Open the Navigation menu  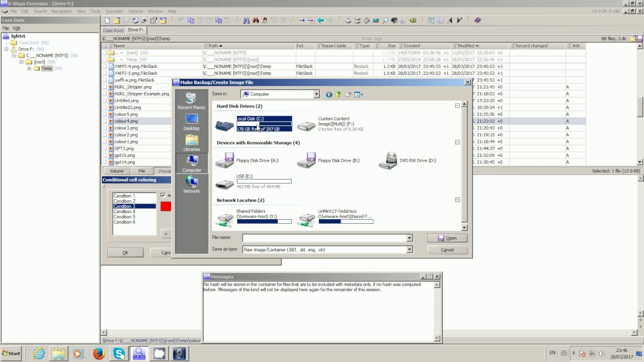pos(61,11)
